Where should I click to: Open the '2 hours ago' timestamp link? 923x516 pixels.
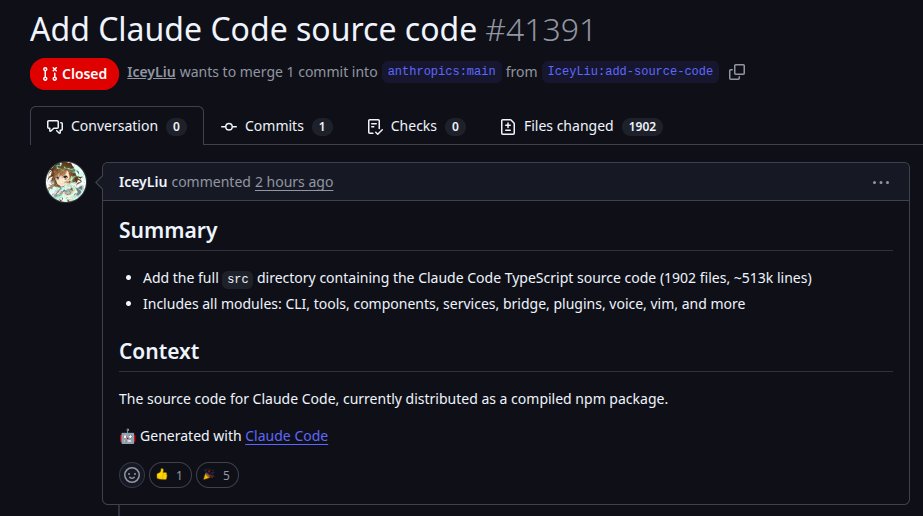point(294,182)
